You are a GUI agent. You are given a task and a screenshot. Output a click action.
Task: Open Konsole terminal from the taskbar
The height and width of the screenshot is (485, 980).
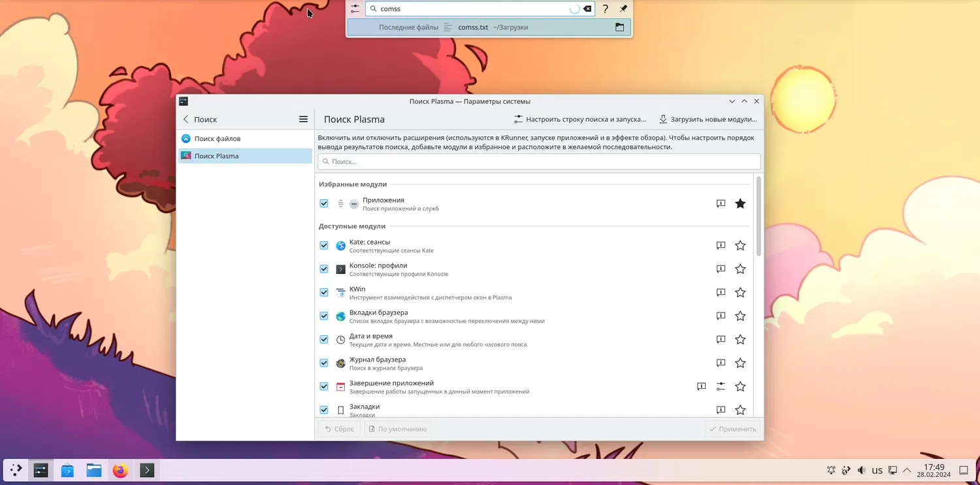click(147, 470)
